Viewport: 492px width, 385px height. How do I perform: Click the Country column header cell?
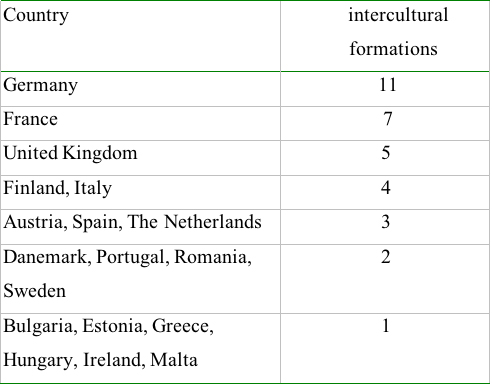tap(140, 36)
